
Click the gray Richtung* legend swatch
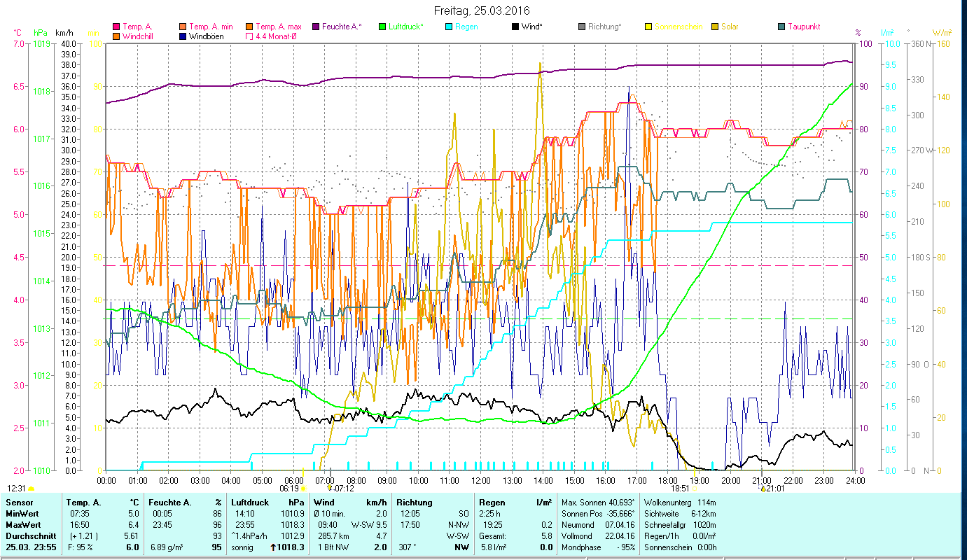point(582,27)
